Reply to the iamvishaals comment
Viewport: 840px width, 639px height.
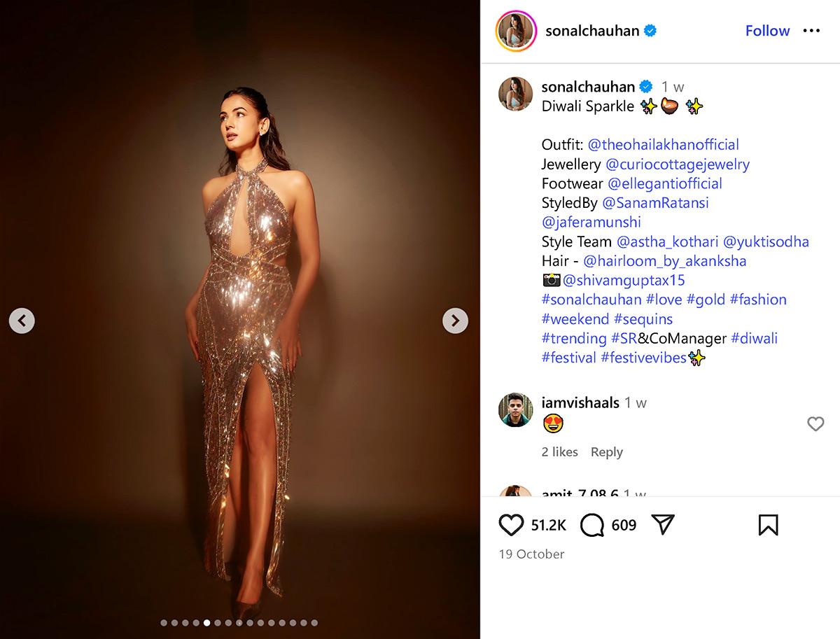point(606,452)
